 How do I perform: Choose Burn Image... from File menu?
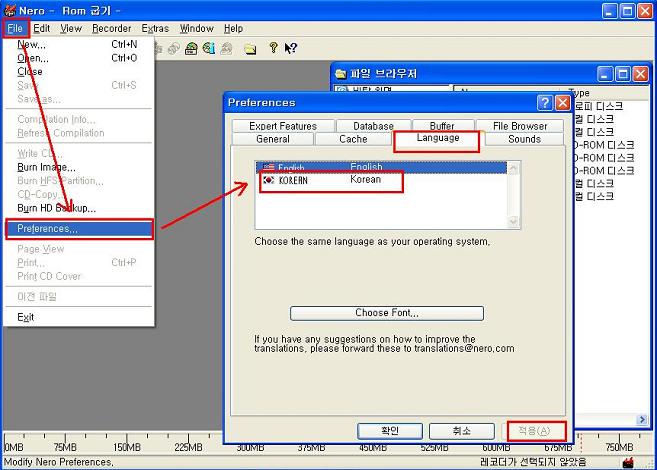(79, 167)
